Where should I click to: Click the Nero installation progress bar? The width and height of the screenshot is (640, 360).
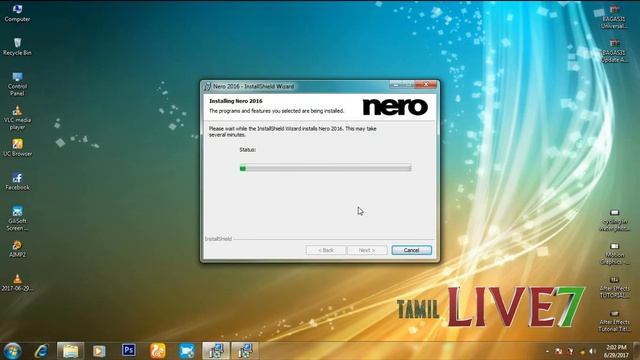pos(325,168)
